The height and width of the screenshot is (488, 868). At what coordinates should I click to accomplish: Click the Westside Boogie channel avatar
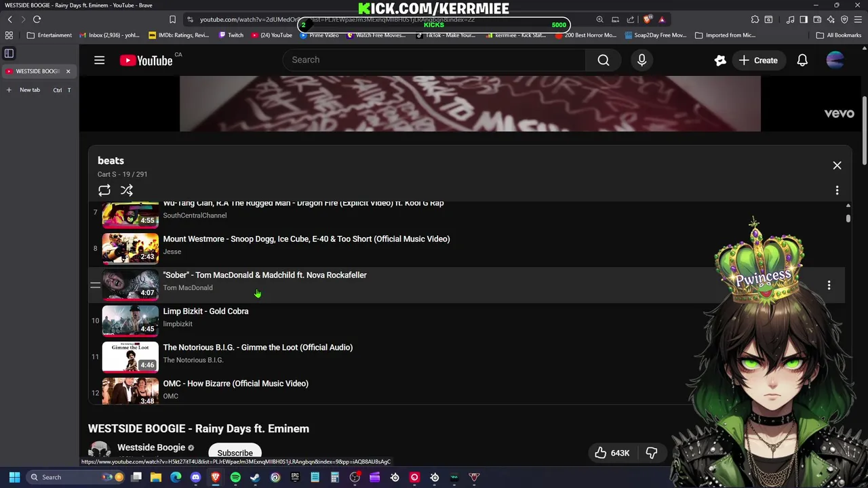[x=100, y=451]
